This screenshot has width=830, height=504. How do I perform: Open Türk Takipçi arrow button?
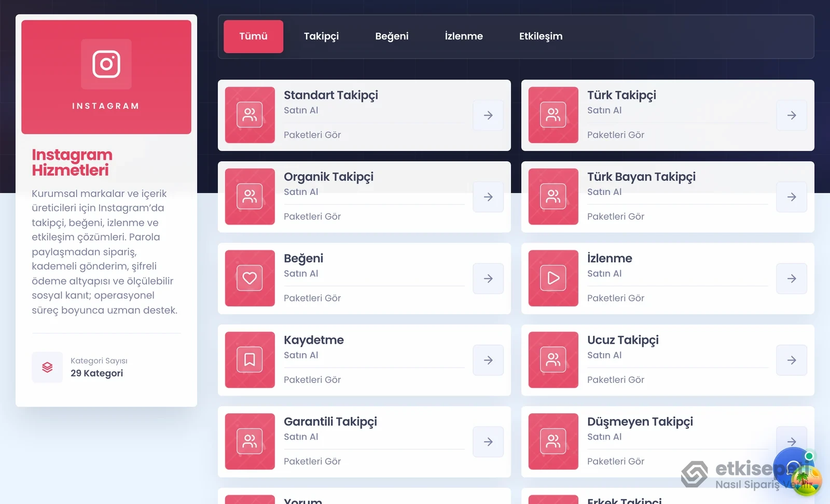click(x=792, y=115)
